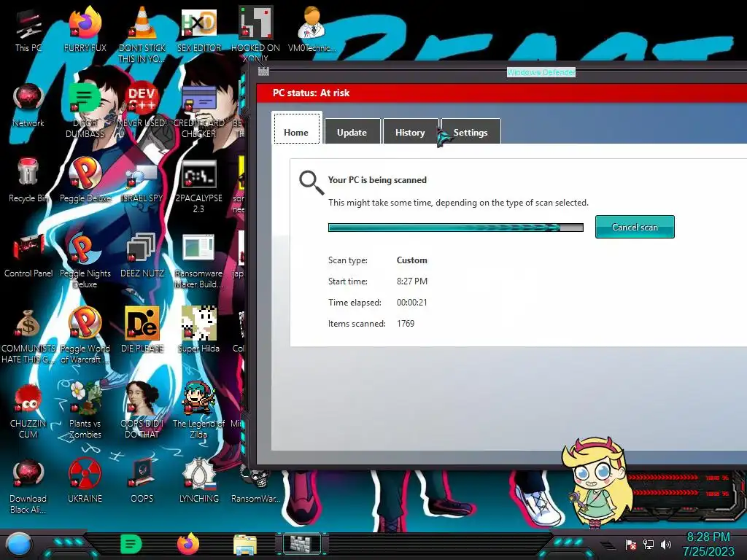Open CREDIT CARD CHECKER shortcut
Screen dimensions: 747x560
pyautogui.click(x=198, y=111)
